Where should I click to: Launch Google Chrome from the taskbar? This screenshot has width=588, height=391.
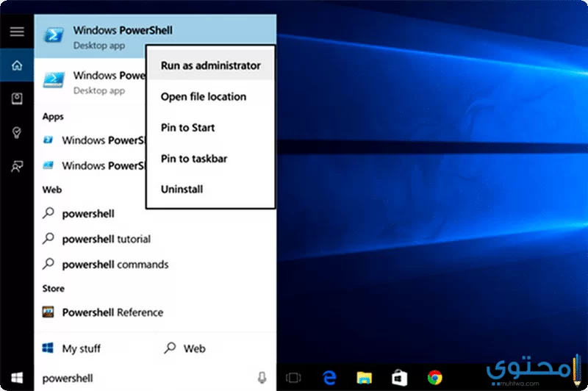pos(434,378)
